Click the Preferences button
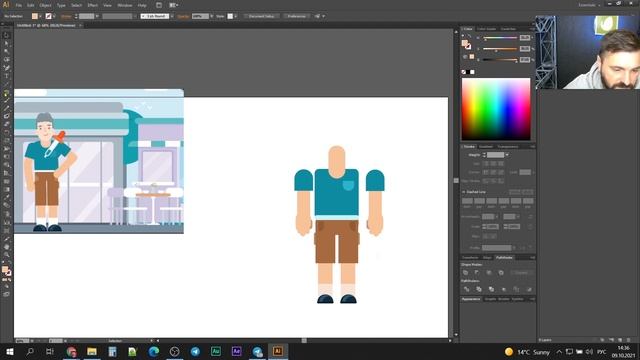Viewport: 640px width, 360px height. [x=297, y=16]
